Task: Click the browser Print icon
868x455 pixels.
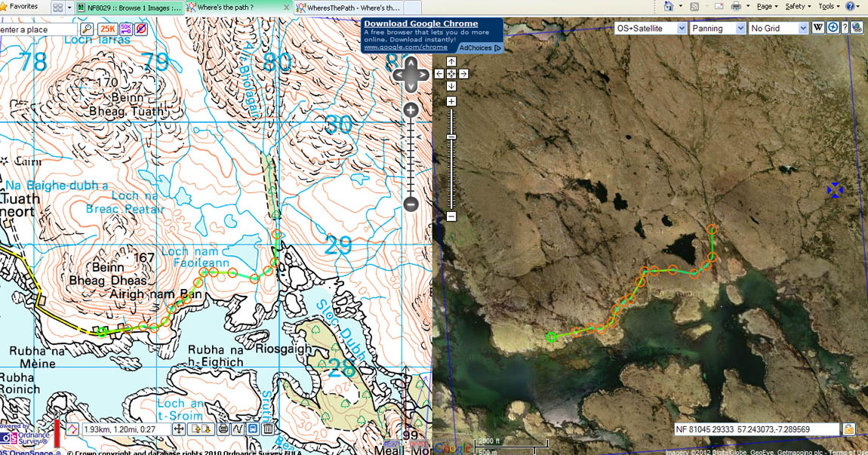Action: click(x=736, y=6)
